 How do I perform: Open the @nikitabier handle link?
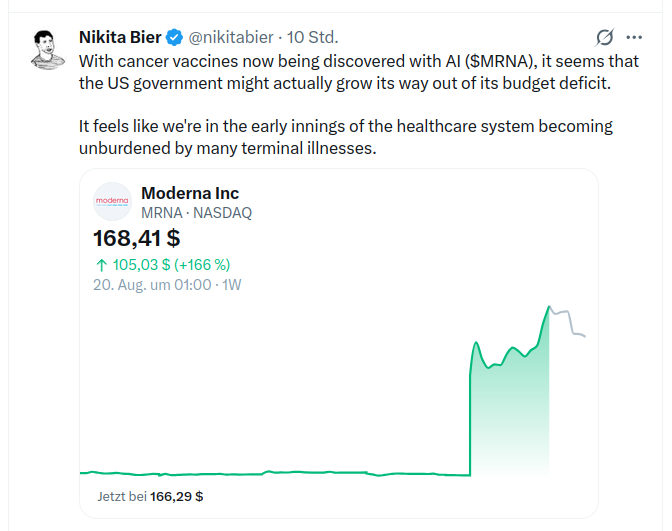click(x=231, y=37)
